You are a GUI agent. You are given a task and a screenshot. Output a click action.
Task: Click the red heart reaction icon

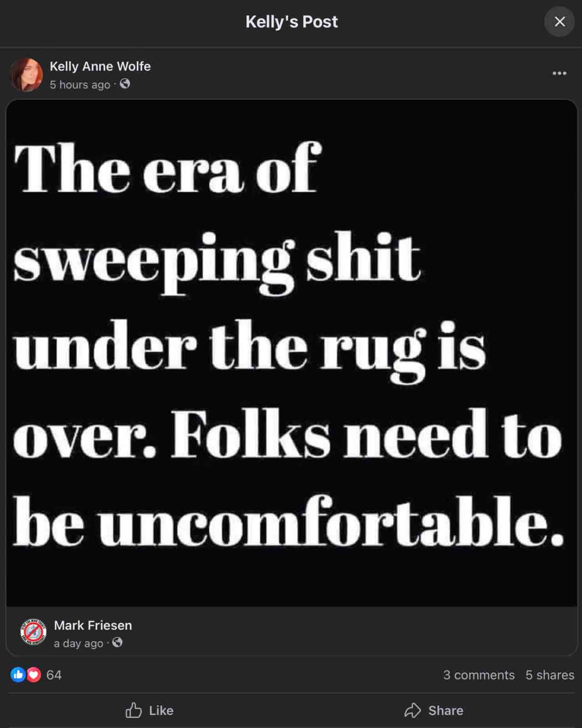[34, 675]
